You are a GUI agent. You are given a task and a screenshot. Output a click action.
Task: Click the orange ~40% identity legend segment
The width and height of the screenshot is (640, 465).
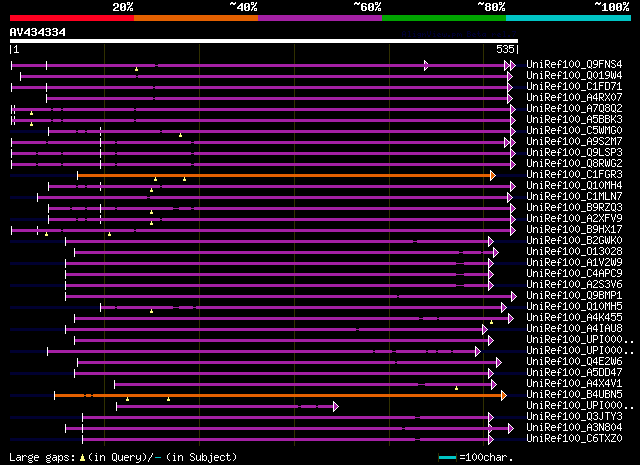[x=196, y=18]
